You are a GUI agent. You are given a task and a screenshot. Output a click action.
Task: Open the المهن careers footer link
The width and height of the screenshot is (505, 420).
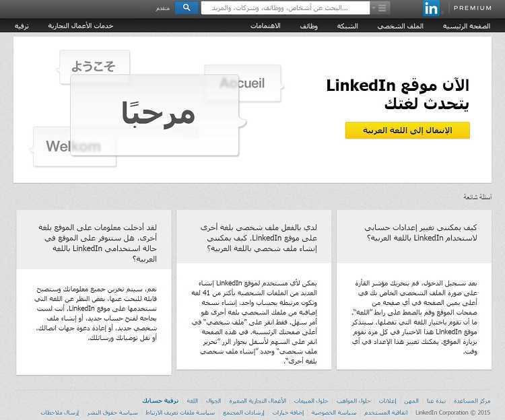point(411,401)
